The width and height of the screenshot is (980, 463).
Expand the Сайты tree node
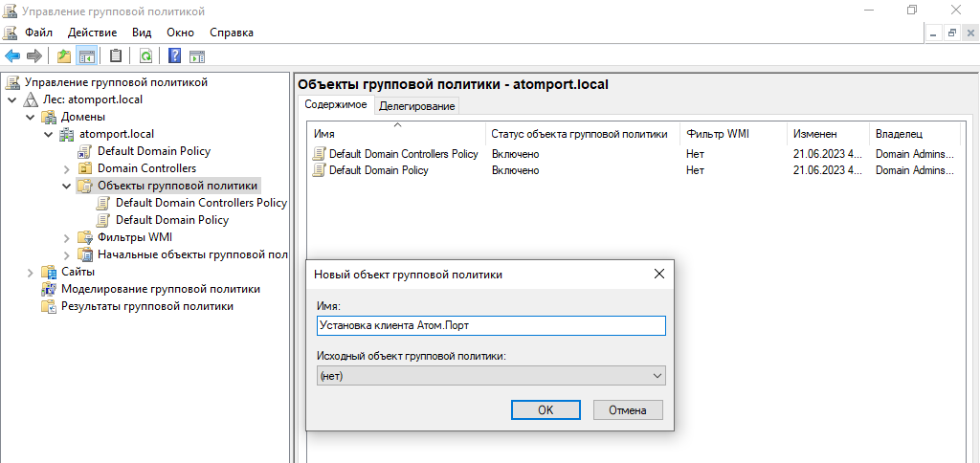coord(31,272)
